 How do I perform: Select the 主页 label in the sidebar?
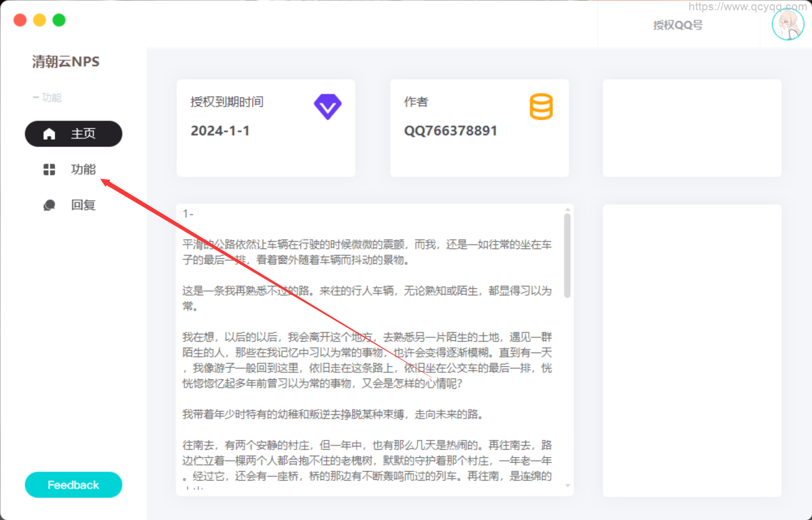pos(83,134)
